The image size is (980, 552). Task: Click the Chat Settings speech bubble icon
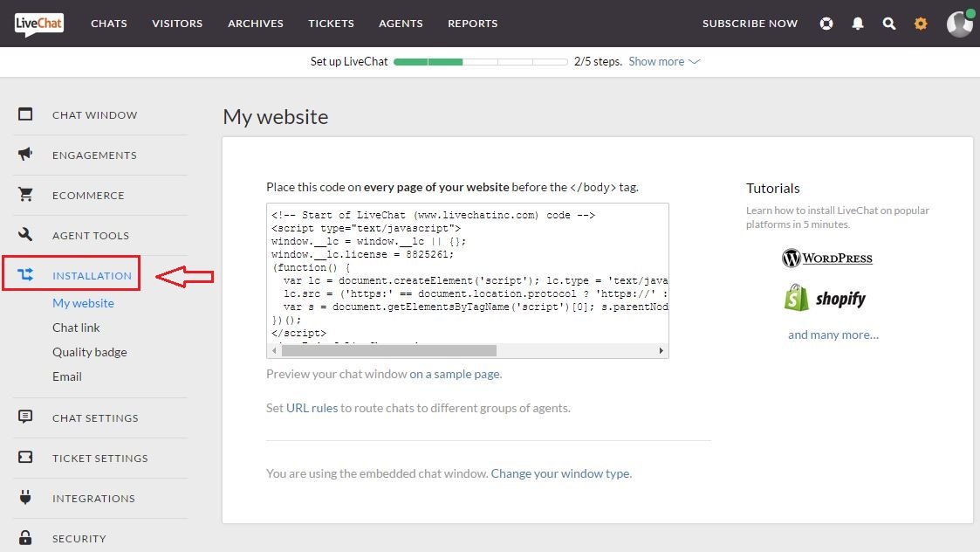click(25, 417)
